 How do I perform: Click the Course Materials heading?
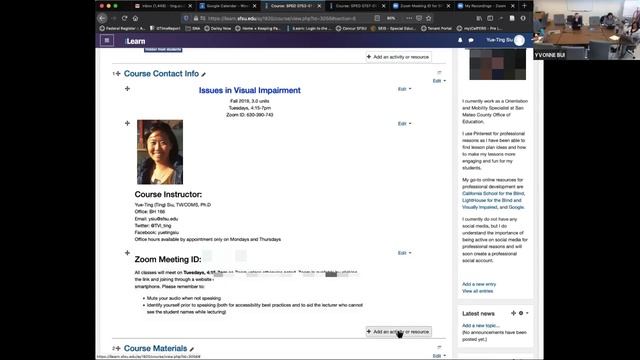(x=155, y=349)
